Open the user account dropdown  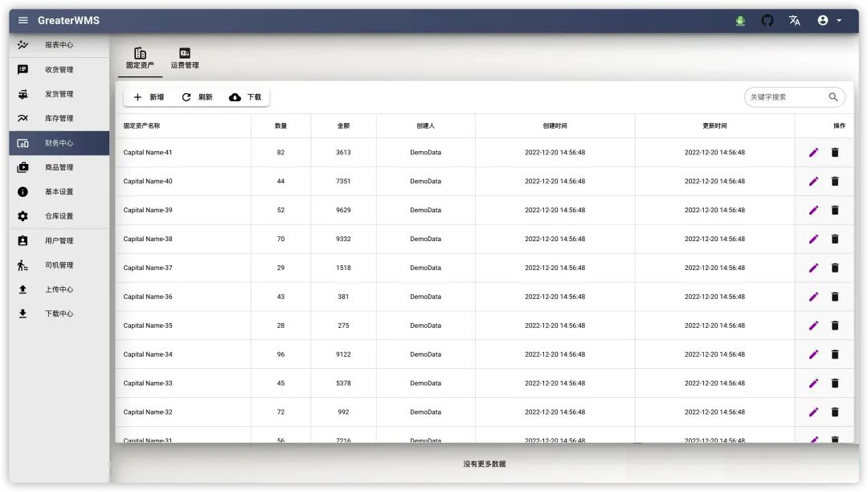coord(829,20)
